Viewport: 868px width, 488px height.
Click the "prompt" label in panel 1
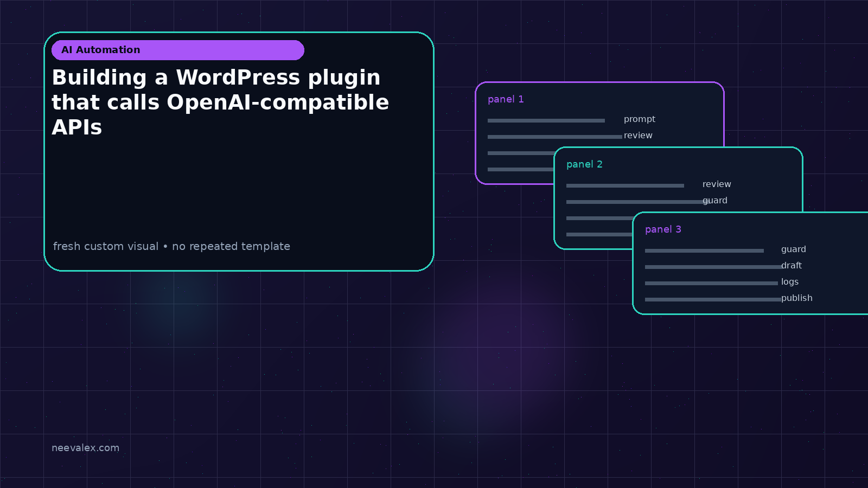[x=640, y=119]
